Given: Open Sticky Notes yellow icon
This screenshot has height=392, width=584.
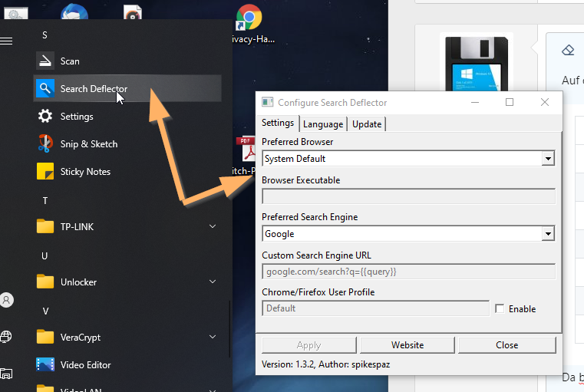Looking at the screenshot, I should pos(45,171).
